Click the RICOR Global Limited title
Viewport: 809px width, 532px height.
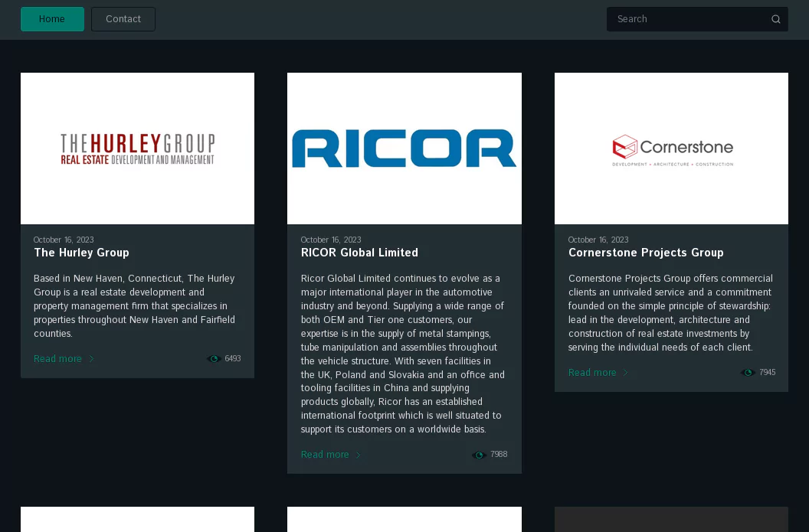pos(359,253)
